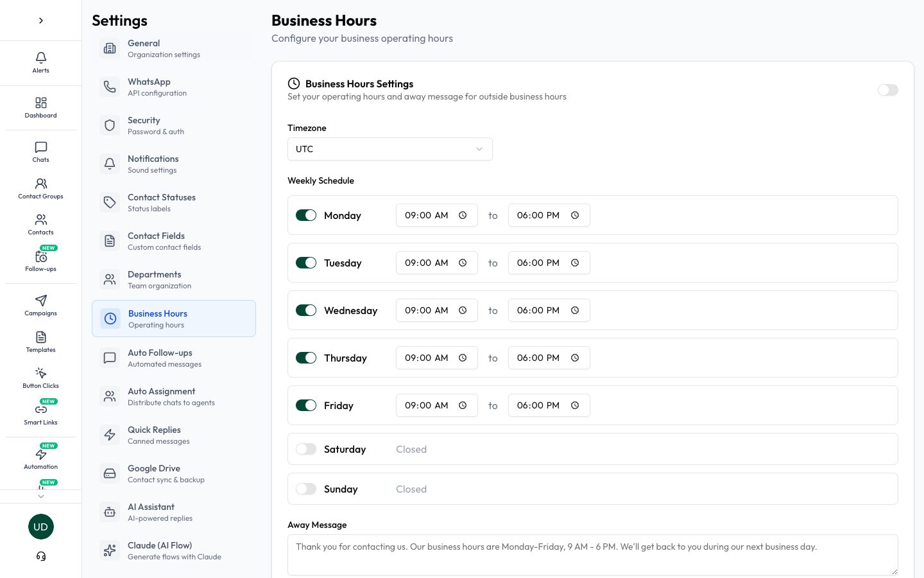Open the UTC timezone dropdown

pos(390,149)
